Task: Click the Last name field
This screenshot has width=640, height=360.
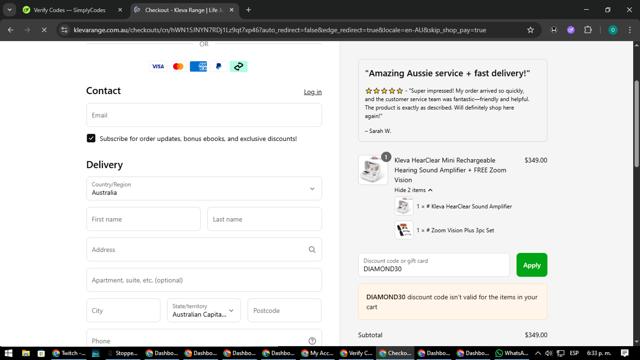Action: (264, 219)
